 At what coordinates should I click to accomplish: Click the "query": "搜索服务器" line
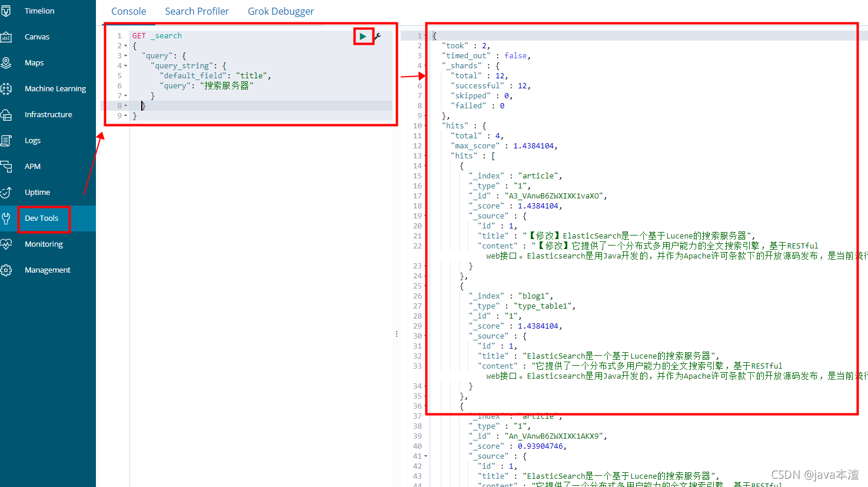207,86
